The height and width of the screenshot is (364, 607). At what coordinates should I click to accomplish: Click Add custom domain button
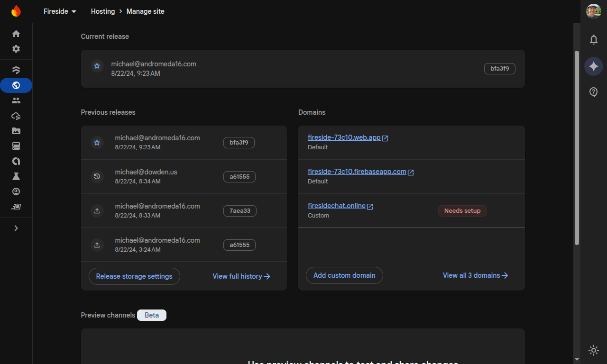click(x=344, y=275)
